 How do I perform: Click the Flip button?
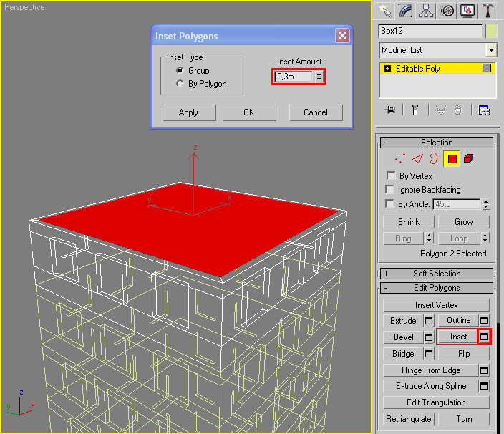(x=464, y=354)
